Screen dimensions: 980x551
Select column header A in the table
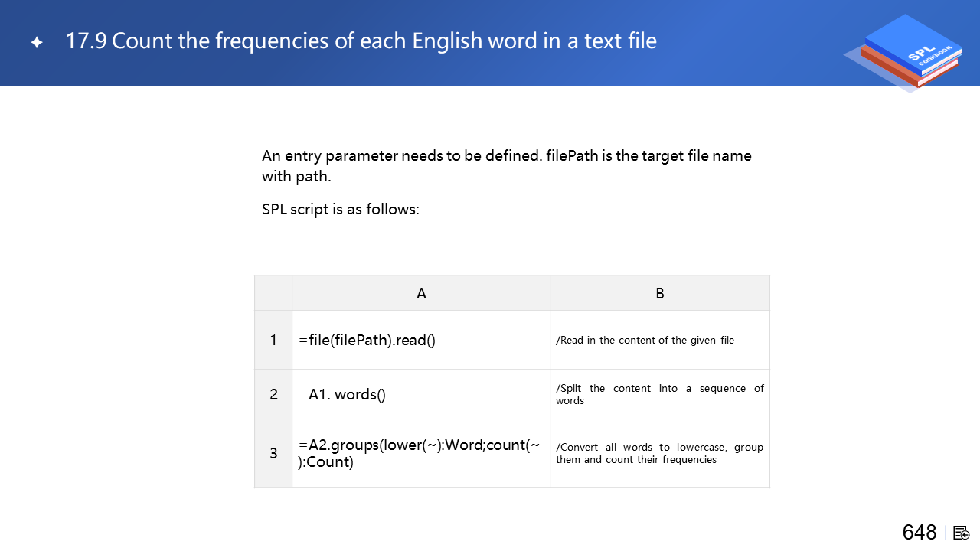(x=421, y=293)
